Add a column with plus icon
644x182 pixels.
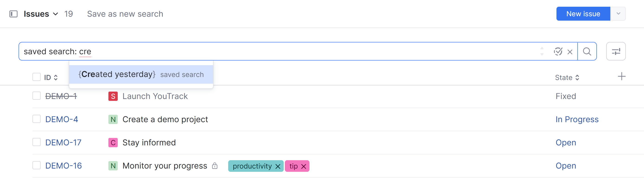pos(621,77)
